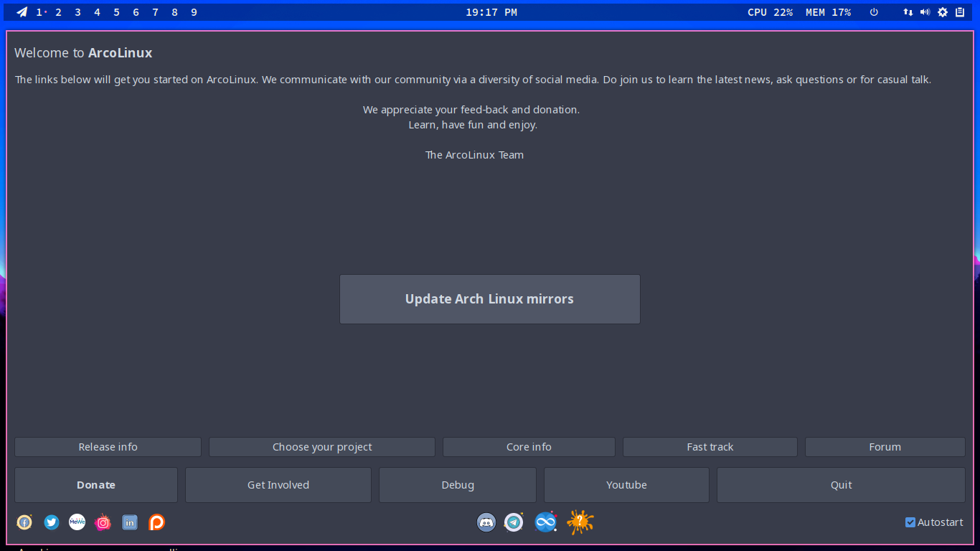The image size is (980, 551).
Task: Toggle the Autostart checkbox
Action: 910,522
